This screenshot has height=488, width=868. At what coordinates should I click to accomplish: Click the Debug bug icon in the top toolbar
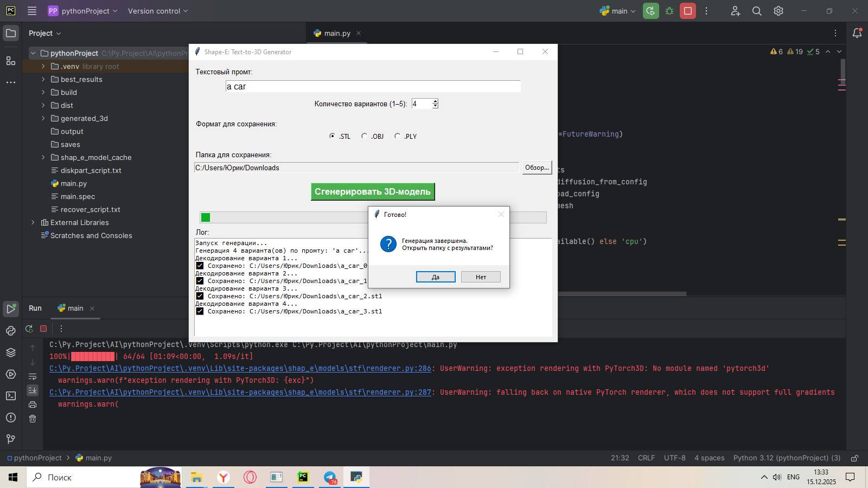(669, 11)
